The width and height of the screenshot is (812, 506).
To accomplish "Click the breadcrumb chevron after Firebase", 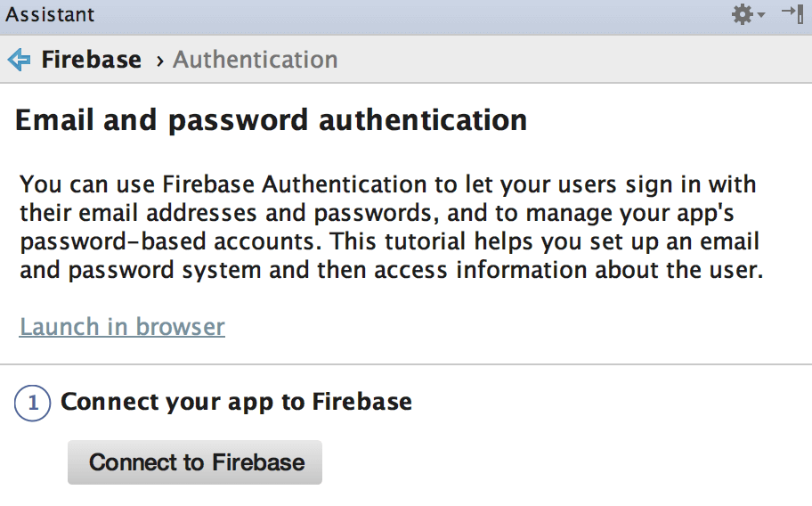I will [x=160, y=61].
